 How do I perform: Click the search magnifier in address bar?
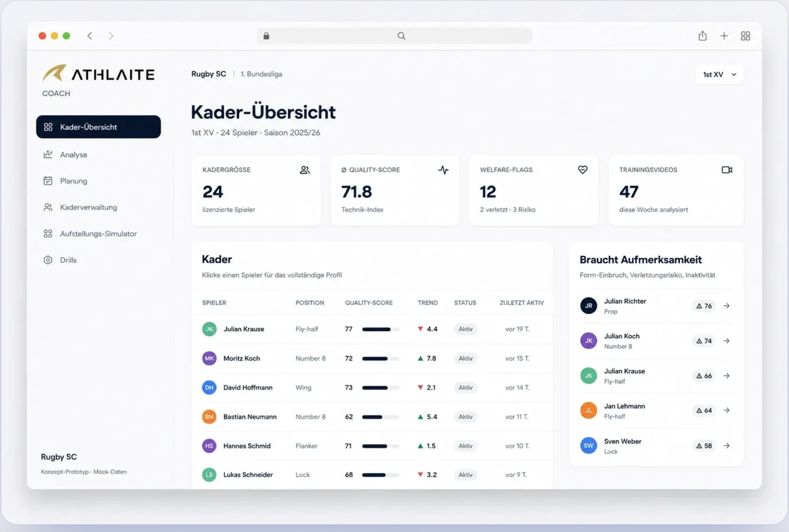pyautogui.click(x=401, y=36)
